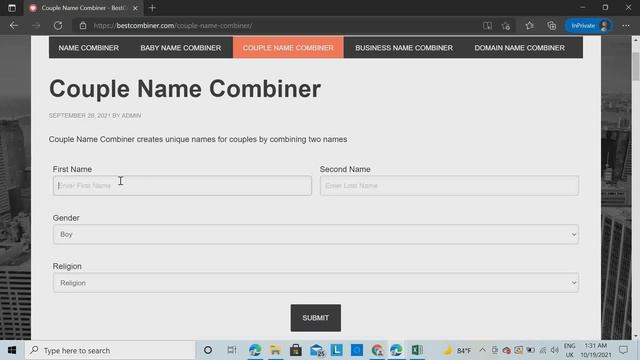Open Windows Start menu

pyautogui.click(x=12, y=350)
